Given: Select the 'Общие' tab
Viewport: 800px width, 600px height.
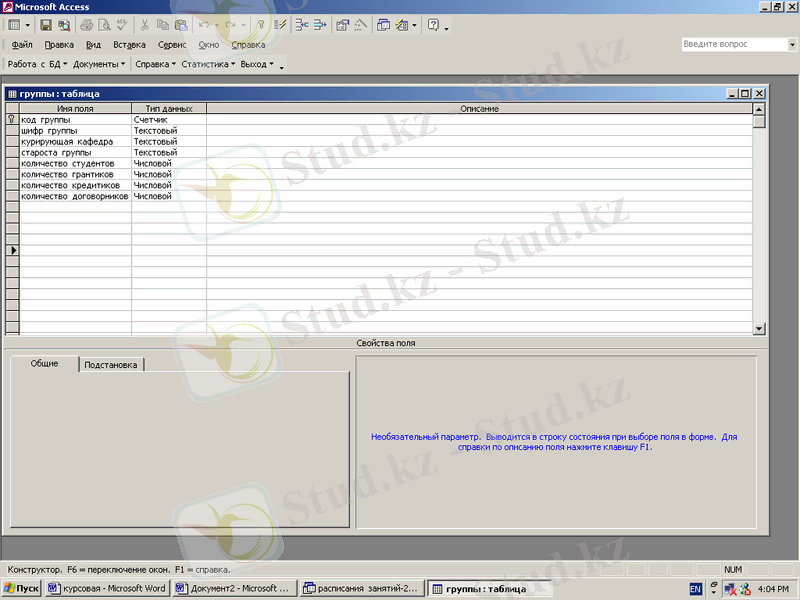Looking at the screenshot, I should click(x=44, y=364).
